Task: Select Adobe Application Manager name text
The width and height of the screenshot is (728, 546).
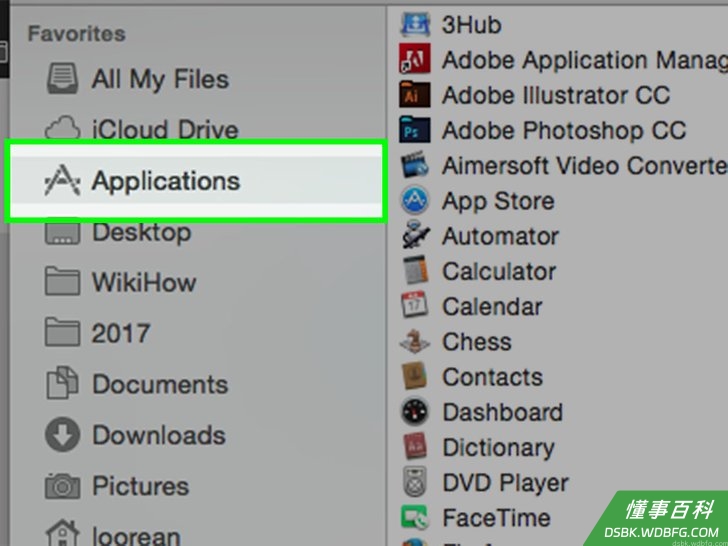Action: coord(585,60)
